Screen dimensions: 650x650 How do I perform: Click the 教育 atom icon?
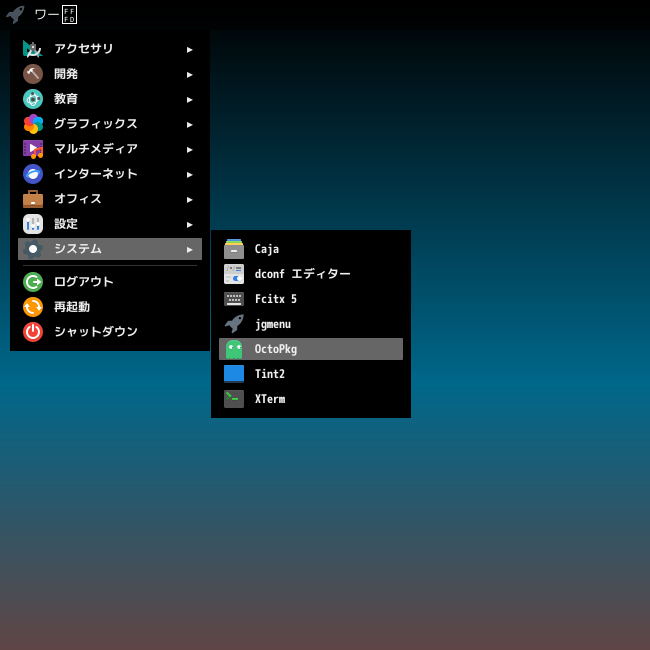click(x=33, y=99)
